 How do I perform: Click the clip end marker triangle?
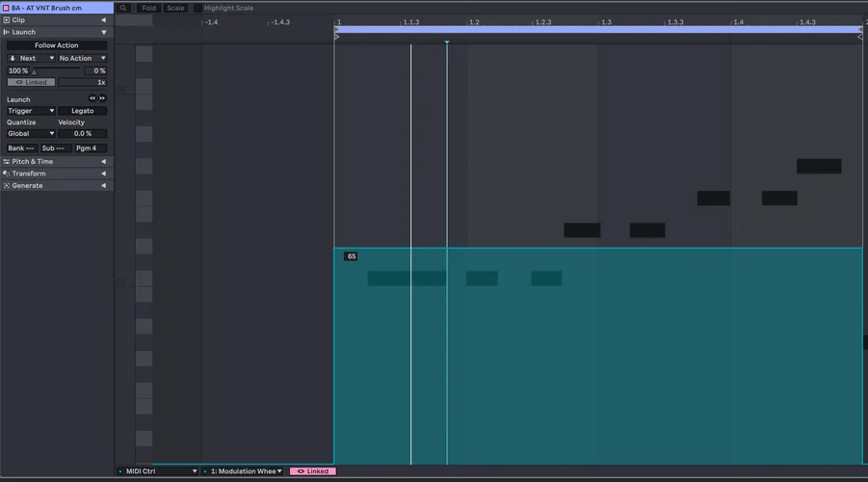point(859,38)
